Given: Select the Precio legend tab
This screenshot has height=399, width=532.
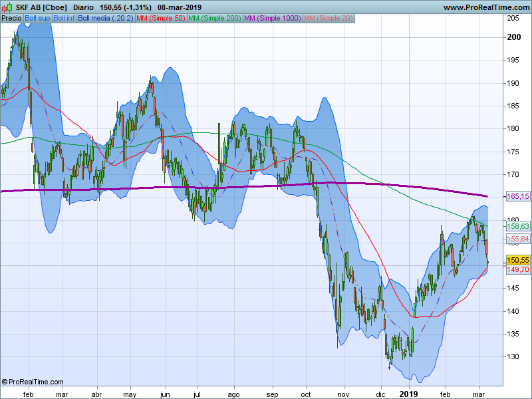Looking at the screenshot, I should pos(11,19).
